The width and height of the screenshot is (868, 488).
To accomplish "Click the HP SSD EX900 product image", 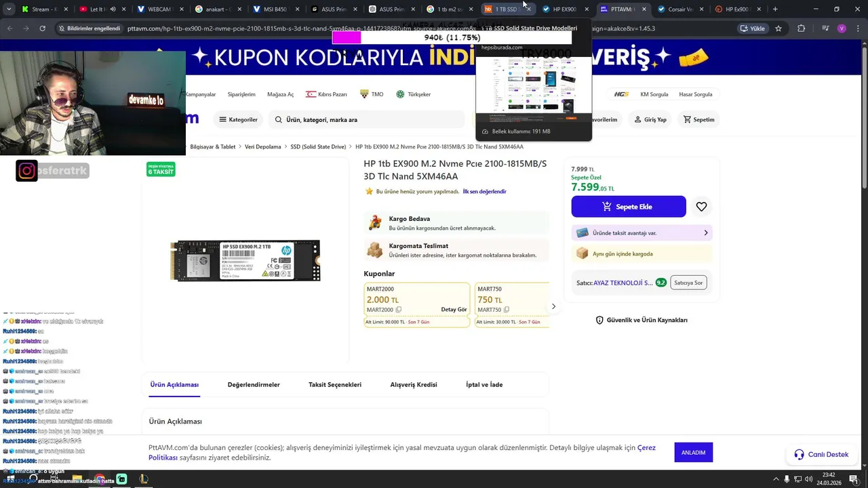I will pyautogui.click(x=245, y=260).
